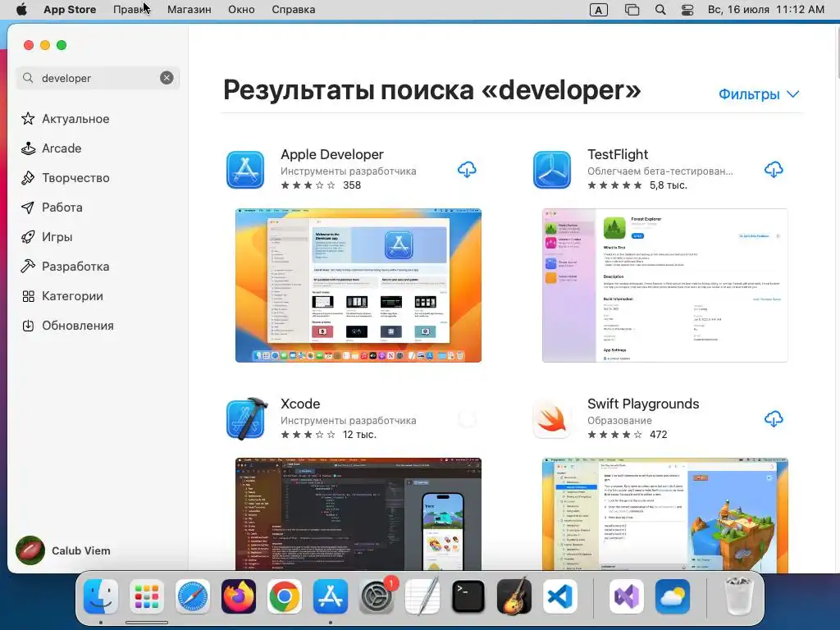Screen dimensions: 840x630
Task: Open the Окно menu
Action: pos(241,10)
